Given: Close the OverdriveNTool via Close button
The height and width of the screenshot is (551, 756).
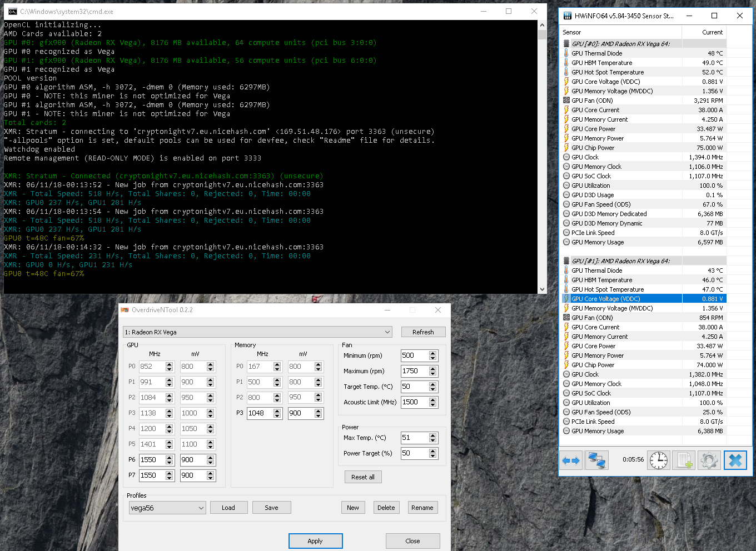Looking at the screenshot, I should coord(412,541).
